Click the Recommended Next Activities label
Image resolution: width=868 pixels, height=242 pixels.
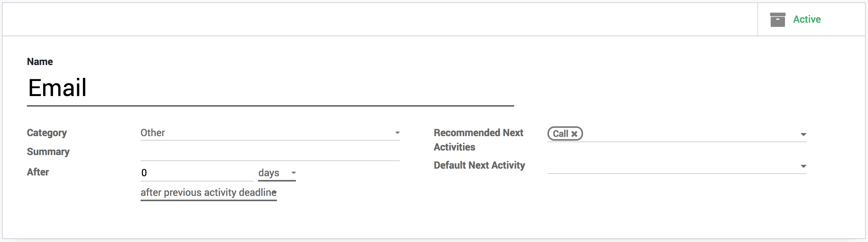tap(478, 140)
